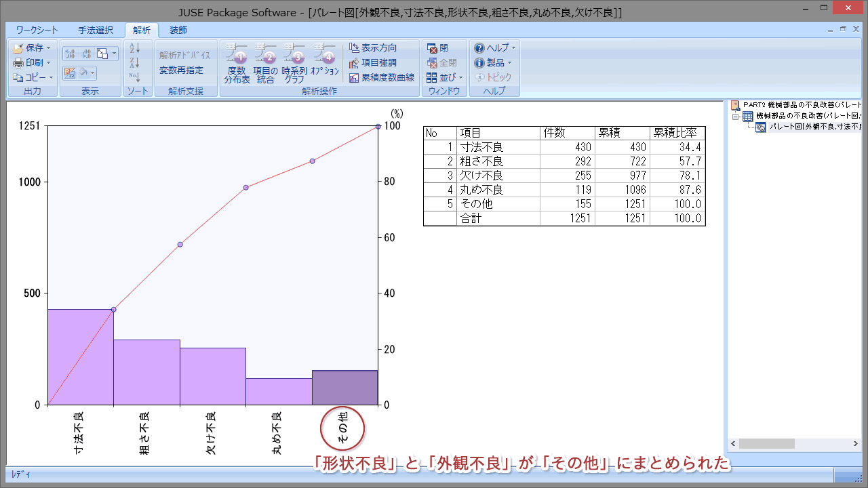Click the cumulative curve point at 100%
868x488 pixels.
[x=378, y=125]
